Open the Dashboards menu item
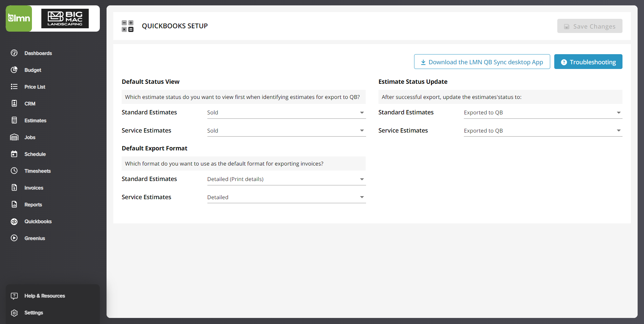Viewport: 644px width, 324px height. click(x=38, y=53)
